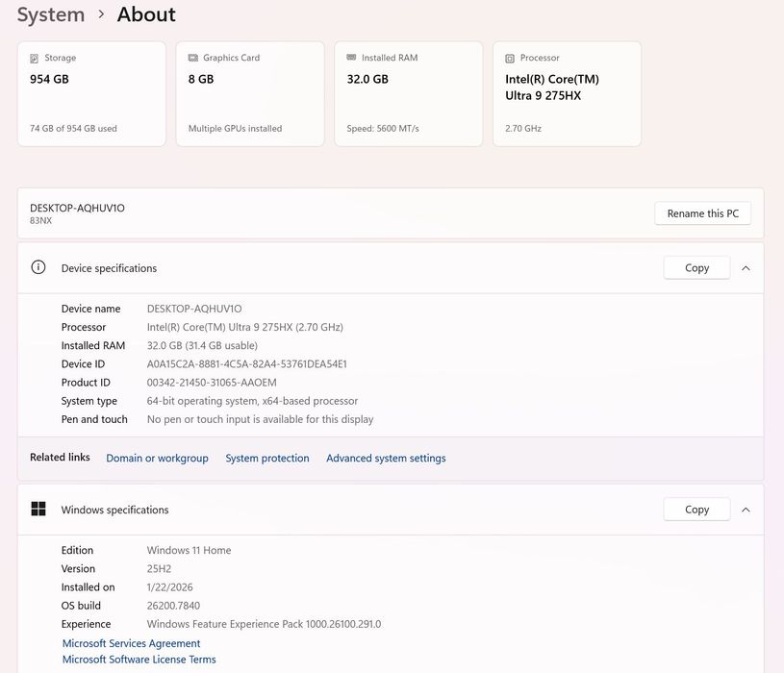
Task: Click the Storage drive icon
Action: tap(34, 59)
